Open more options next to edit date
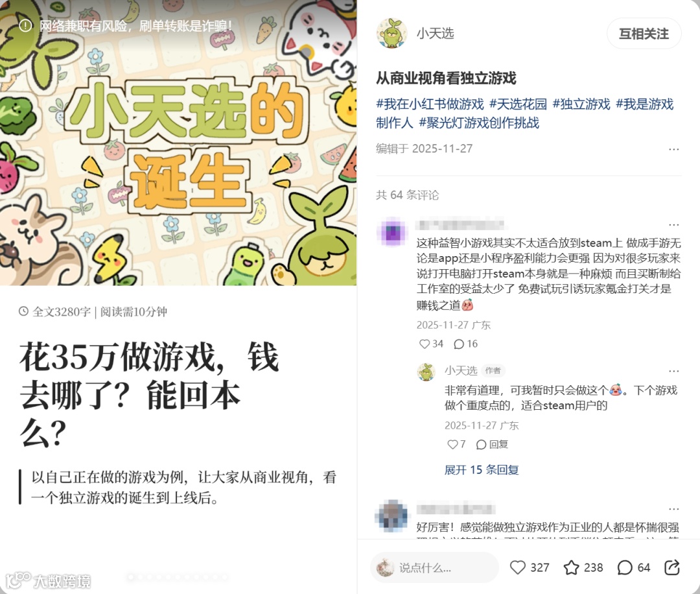 point(673,149)
